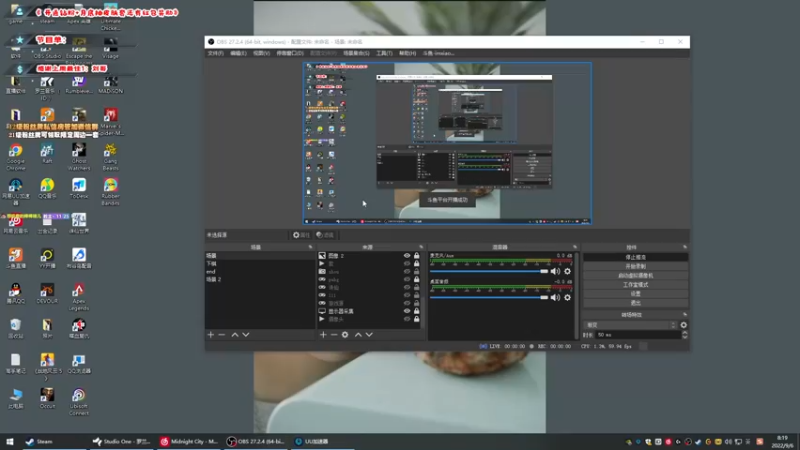Open transition properties gear beside 渐变 dropdown
This screenshot has height=450, width=800.
pyautogui.click(x=684, y=325)
